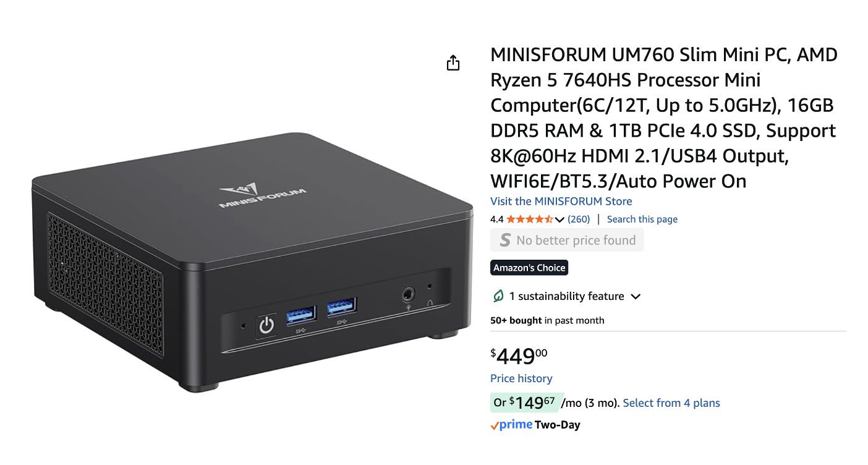This screenshot has height=465, width=868.
Task: Click the No better price found button
Action: pos(567,241)
